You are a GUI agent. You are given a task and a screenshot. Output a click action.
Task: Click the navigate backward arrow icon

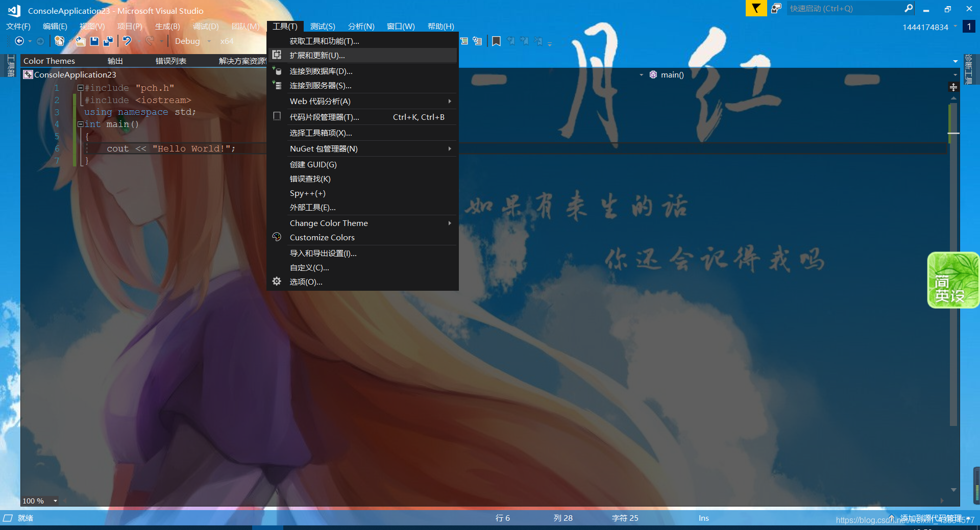click(19, 41)
